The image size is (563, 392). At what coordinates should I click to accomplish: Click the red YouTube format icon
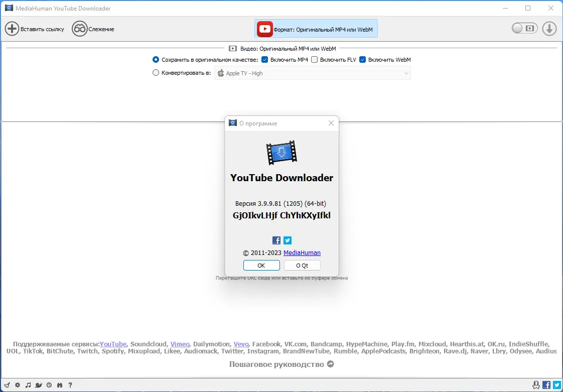265,29
